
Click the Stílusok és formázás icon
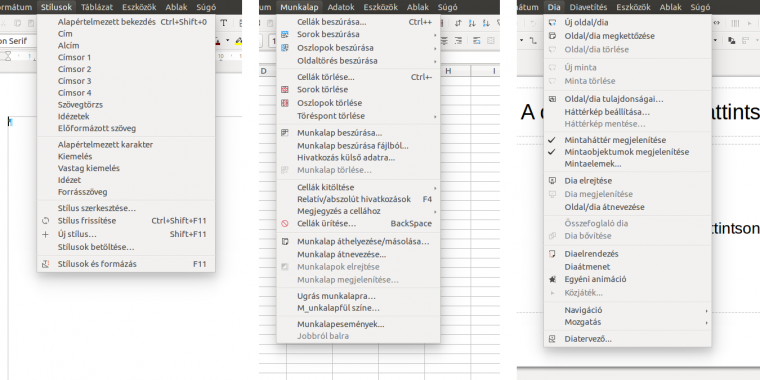pyautogui.click(x=46, y=264)
